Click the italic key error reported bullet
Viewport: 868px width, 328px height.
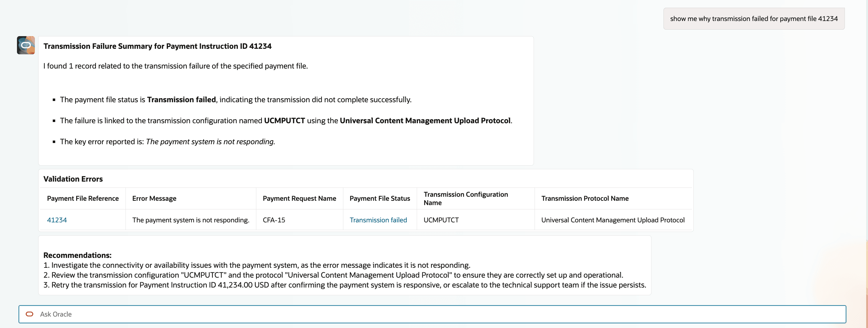167,142
